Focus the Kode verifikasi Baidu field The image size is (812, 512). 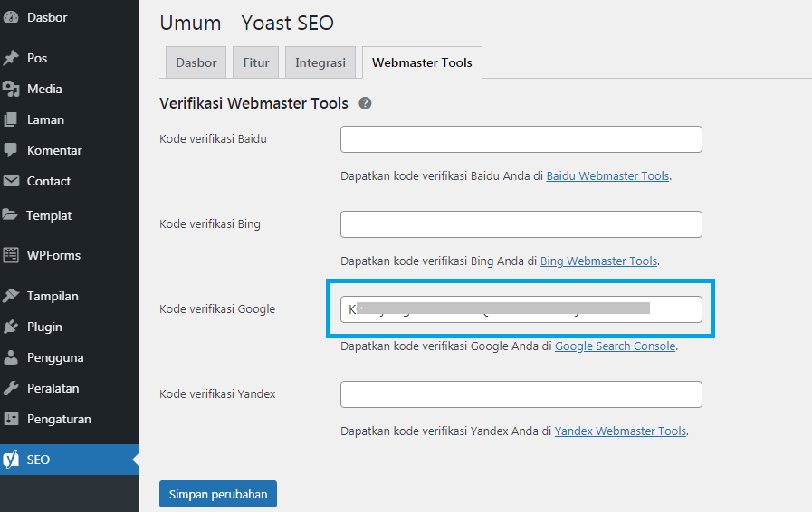[x=521, y=139]
